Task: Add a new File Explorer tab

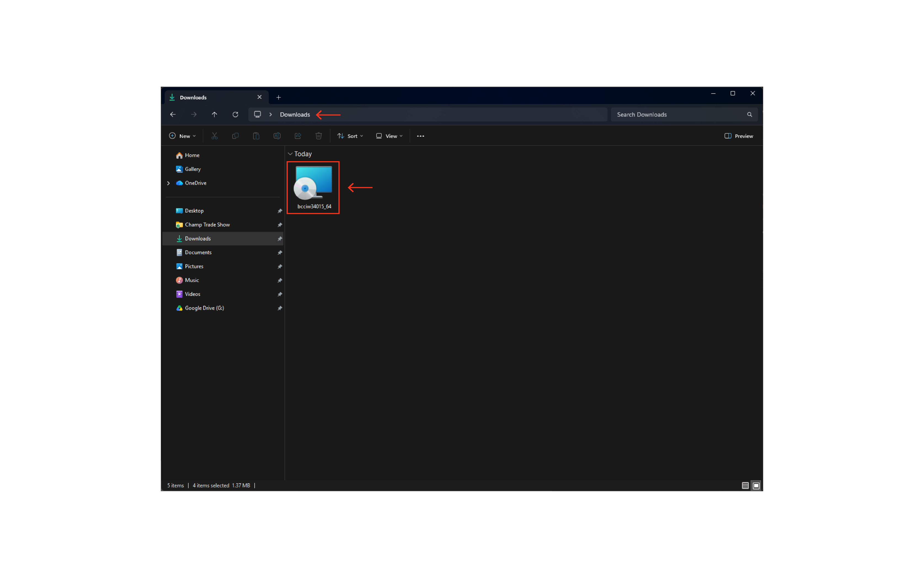Action: click(x=279, y=97)
